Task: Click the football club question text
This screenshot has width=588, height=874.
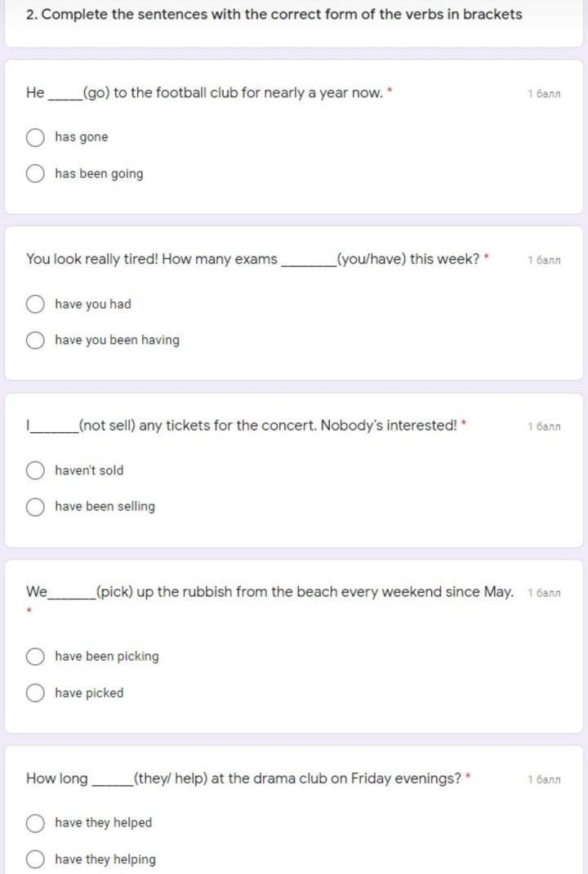Action: [x=204, y=93]
